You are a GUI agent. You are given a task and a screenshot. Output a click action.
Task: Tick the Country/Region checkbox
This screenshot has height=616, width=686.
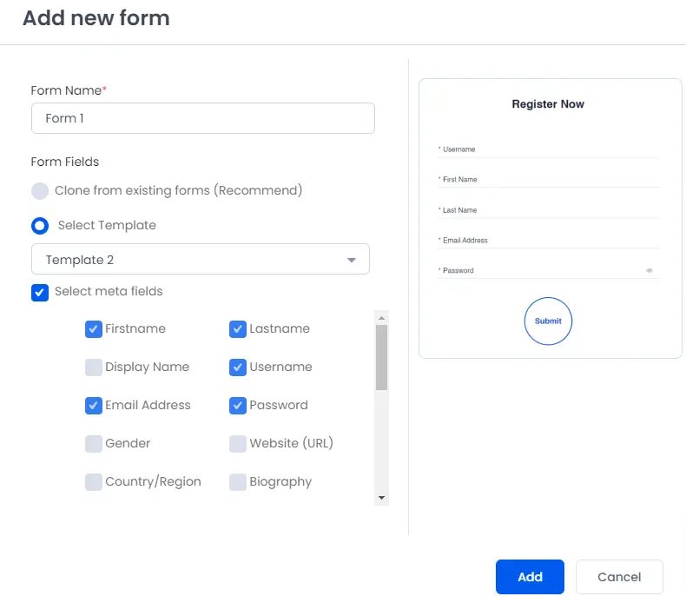(94, 482)
